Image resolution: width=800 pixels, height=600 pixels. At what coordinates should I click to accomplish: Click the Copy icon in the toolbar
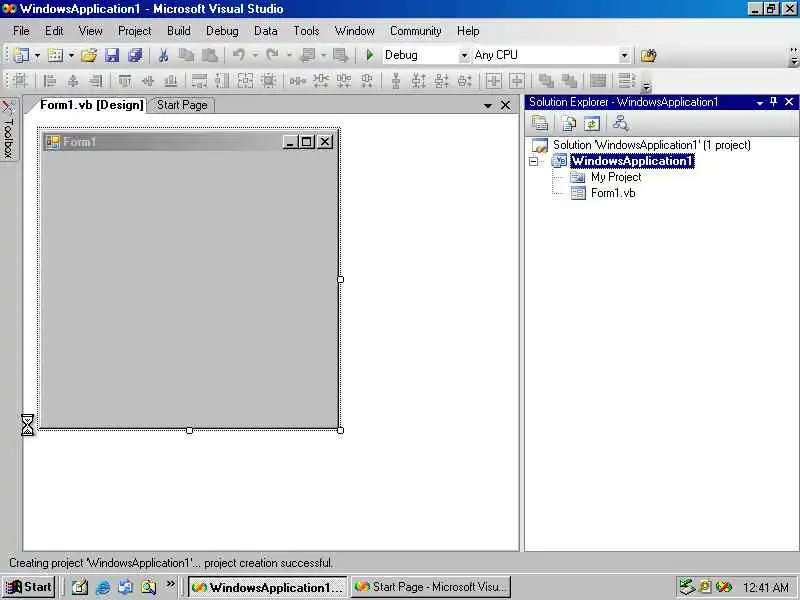(x=186, y=55)
